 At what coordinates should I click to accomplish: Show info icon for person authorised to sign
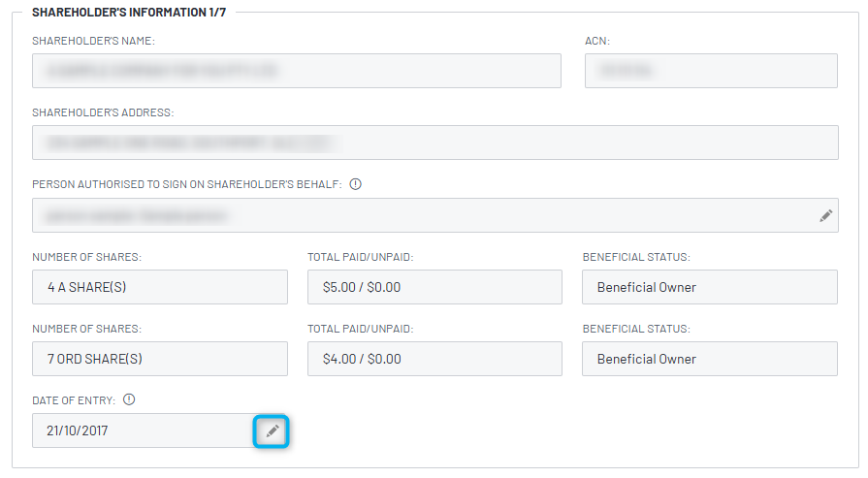point(355,184)
